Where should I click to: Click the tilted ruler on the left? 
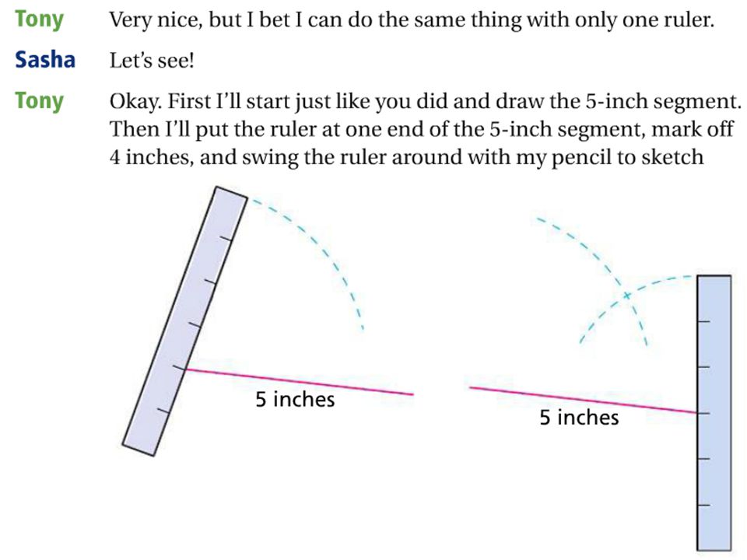point(185,321)
